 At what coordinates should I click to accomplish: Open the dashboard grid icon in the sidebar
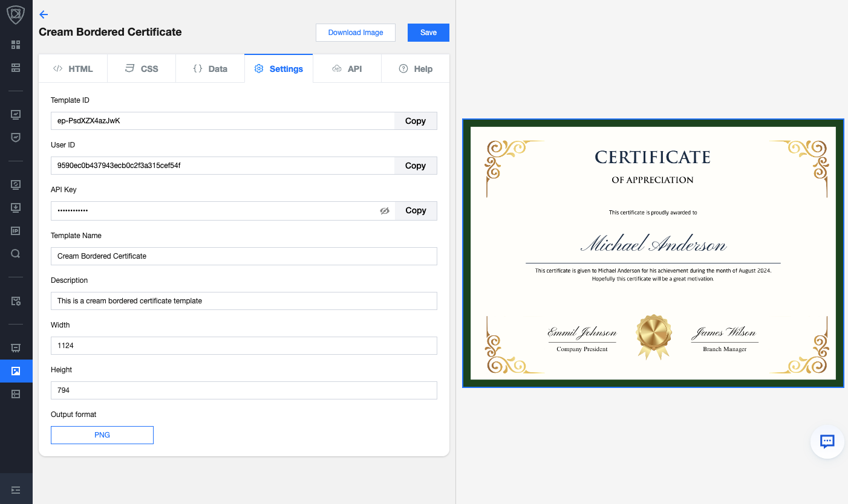16,45
